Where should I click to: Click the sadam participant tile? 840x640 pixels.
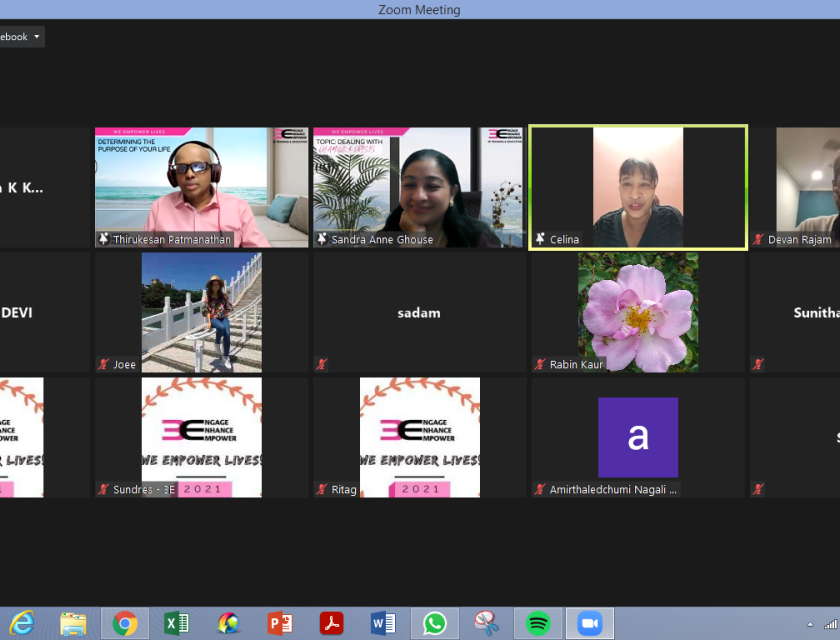click(418, 312)
